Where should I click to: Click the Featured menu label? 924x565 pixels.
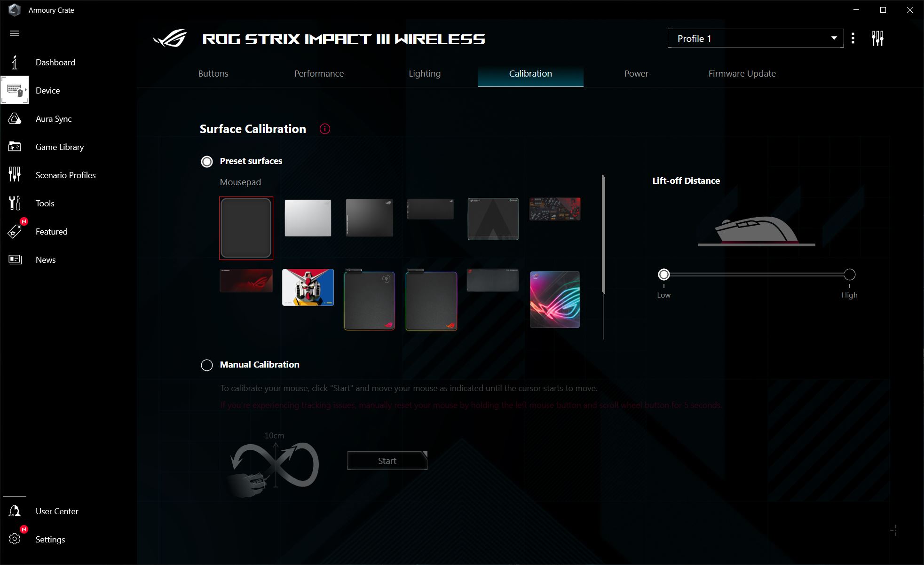[52, 232]
